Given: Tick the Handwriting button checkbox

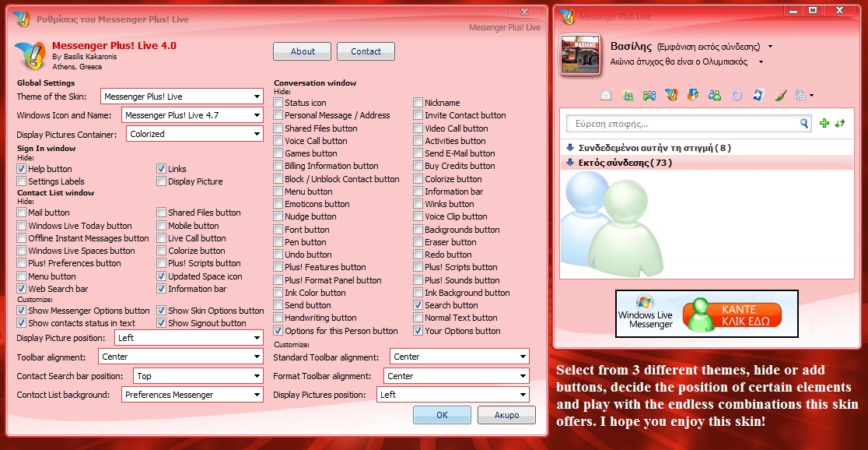Looking at the screenshot, I should (278, 318).
